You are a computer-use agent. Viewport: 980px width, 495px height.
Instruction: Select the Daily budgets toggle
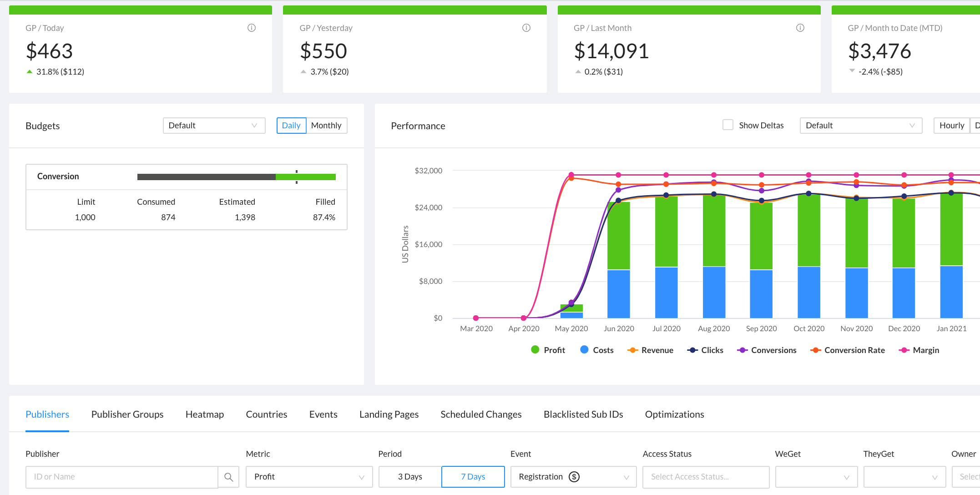point(291,126)
